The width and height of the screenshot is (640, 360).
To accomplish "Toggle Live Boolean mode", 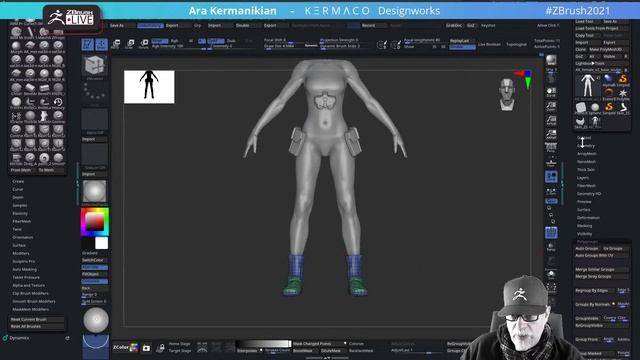I will point(489,44).
